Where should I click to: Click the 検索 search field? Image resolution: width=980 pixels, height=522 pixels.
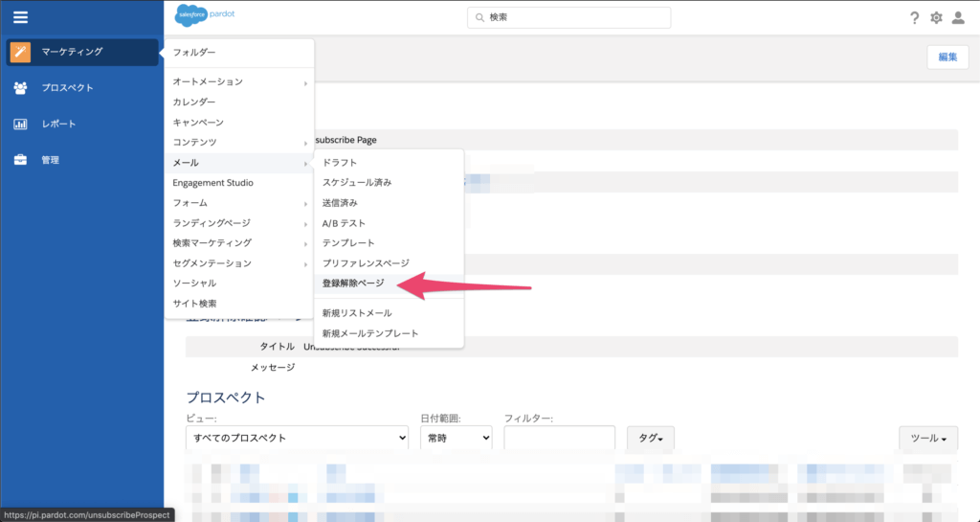568,18
